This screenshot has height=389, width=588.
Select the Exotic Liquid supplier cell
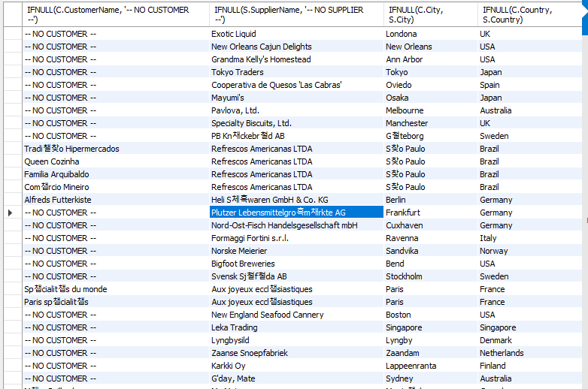[296, 34]
